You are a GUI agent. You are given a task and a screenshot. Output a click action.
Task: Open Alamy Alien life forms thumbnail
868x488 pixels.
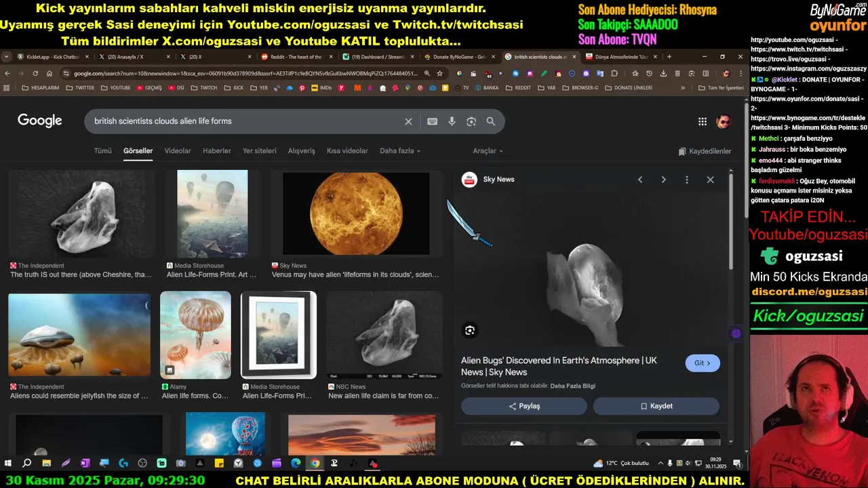click(x=195, y=334)
